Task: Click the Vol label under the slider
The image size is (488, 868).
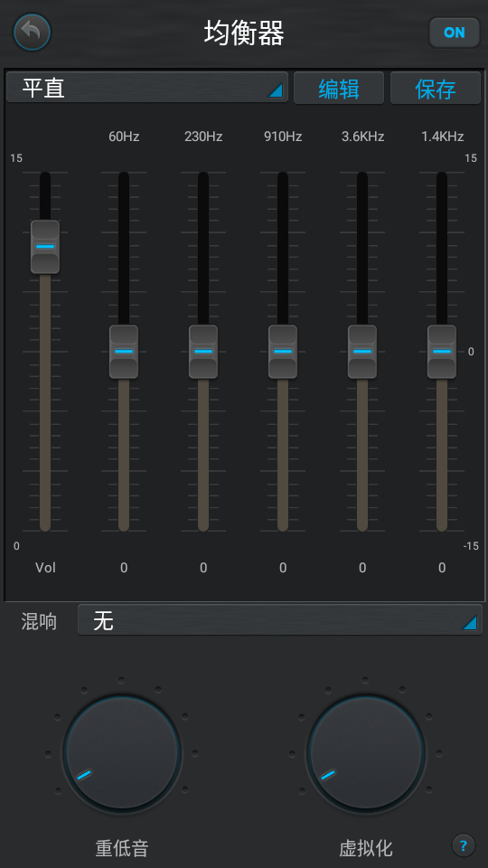Action: click(x=45, y=568)
